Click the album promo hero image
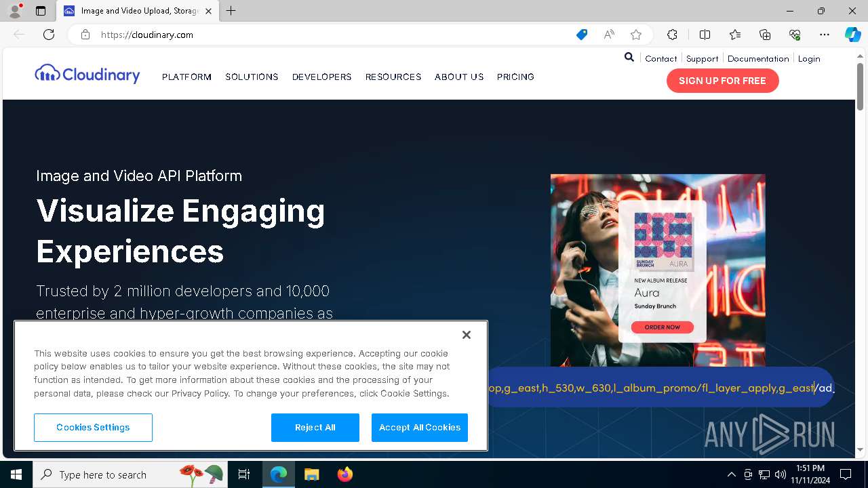This screenshot has height=488, width=868. [658, 270]
